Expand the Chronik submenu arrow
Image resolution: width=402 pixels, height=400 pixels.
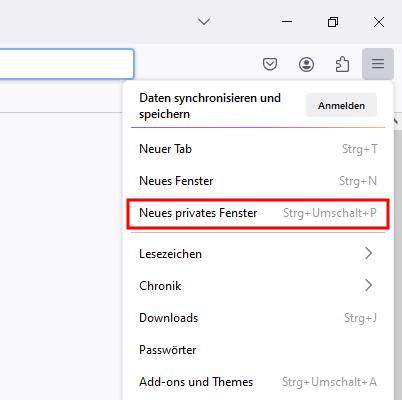[368, 285]
